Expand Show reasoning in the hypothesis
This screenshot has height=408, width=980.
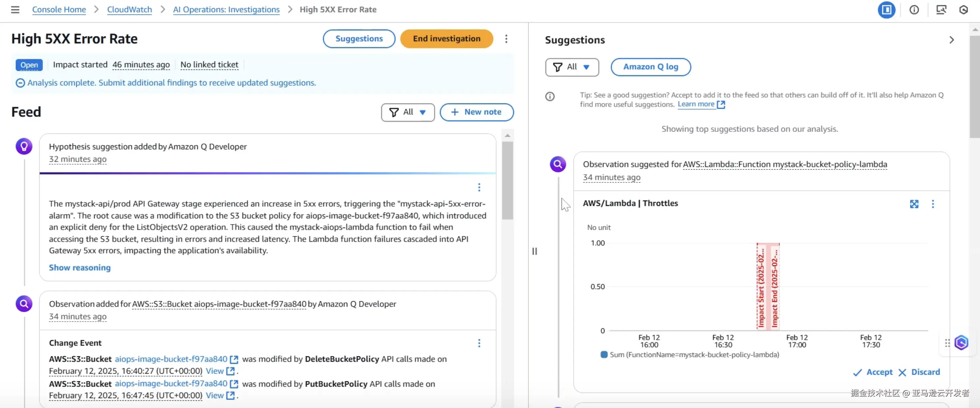[x=79, y=268]
